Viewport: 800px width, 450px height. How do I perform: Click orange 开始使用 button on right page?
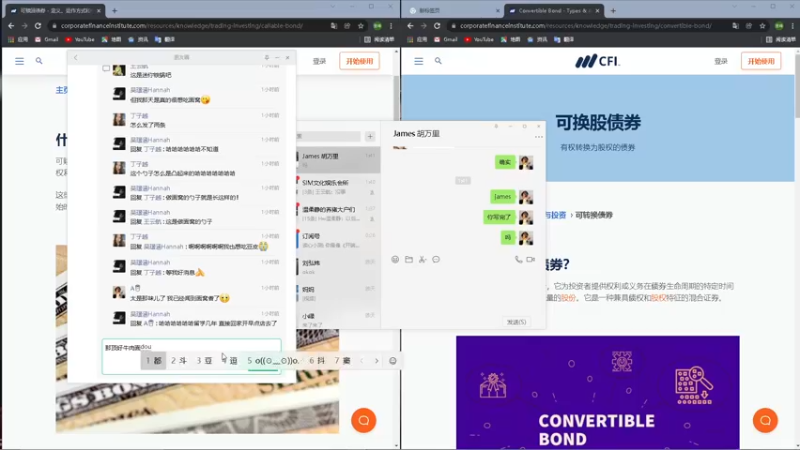point(761,61)
